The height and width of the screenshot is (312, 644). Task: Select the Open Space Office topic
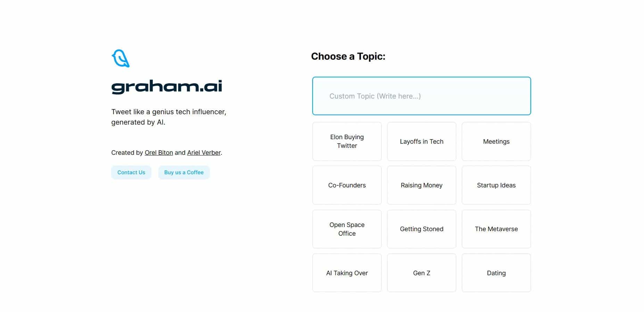click(347, 229)
